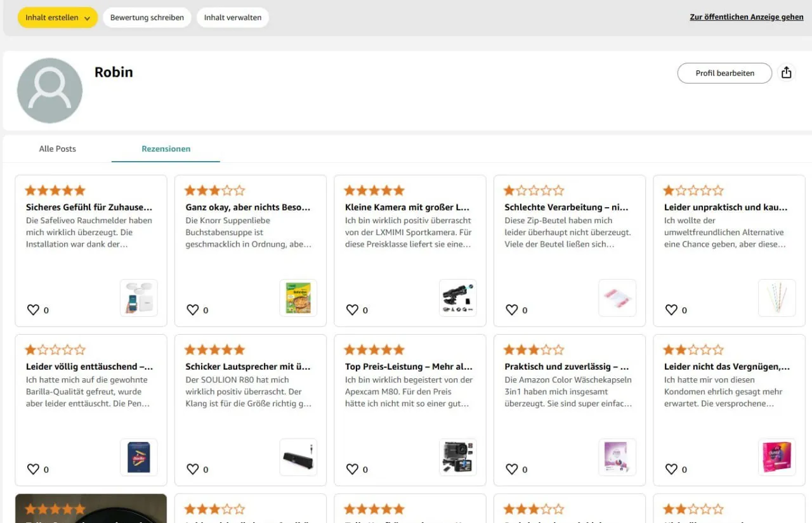812x523 pixels.
Task: Open the Leider unpraktisch und kau review title
Action: [x=726, y=207]
